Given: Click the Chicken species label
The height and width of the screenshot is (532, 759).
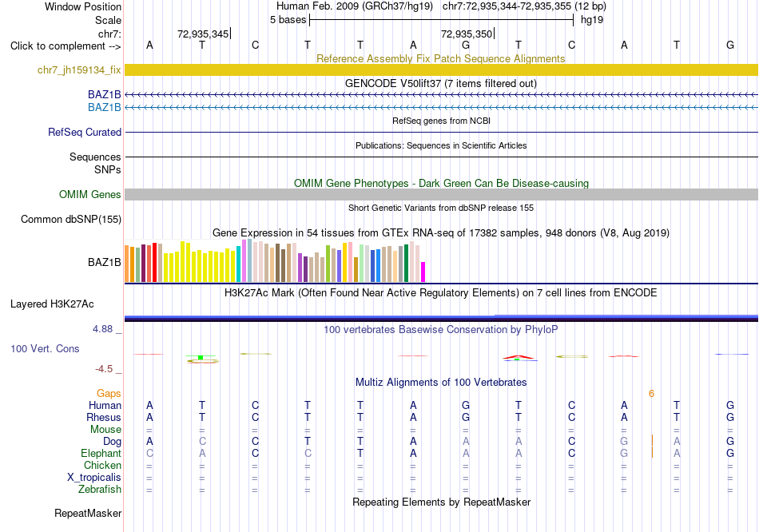Looking at the screenshot, I should [102, 465].
